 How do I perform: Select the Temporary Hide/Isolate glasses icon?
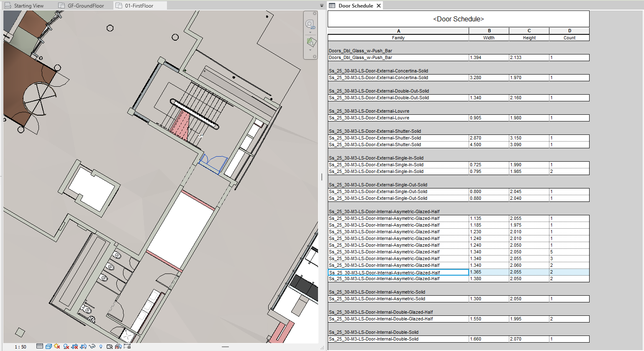tap(92, 346)
